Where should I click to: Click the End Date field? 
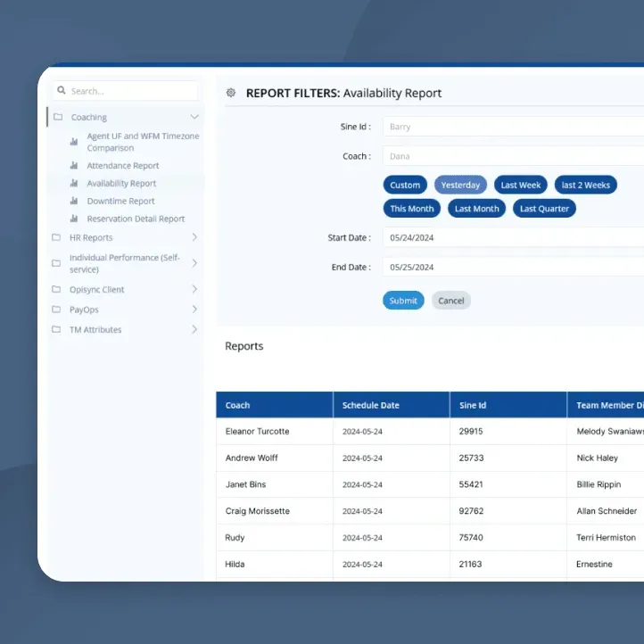pos(514,267)
